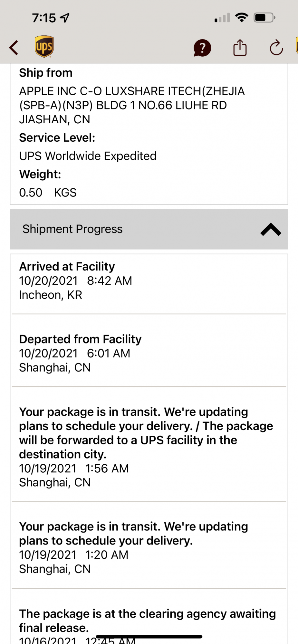298x644 pixels.
Task: Collapse Shipment Progress with chevron arrow
Action: pyautogui.click(x=271, y=229)
